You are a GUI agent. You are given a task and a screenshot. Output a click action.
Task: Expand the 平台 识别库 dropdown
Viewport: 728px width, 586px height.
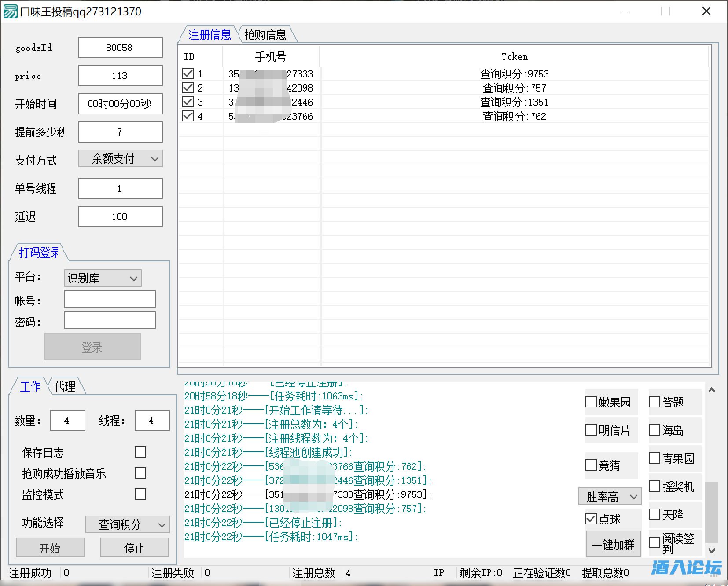pos(103,278)
